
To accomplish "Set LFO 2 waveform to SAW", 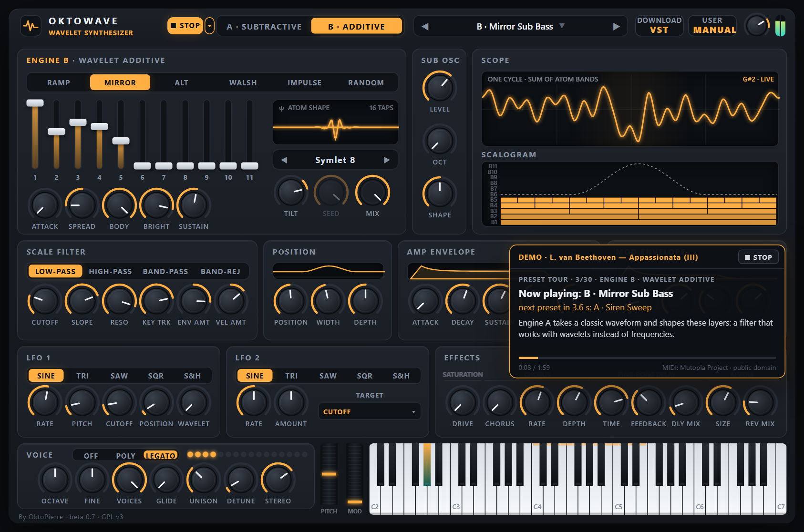I will point(328,376).
